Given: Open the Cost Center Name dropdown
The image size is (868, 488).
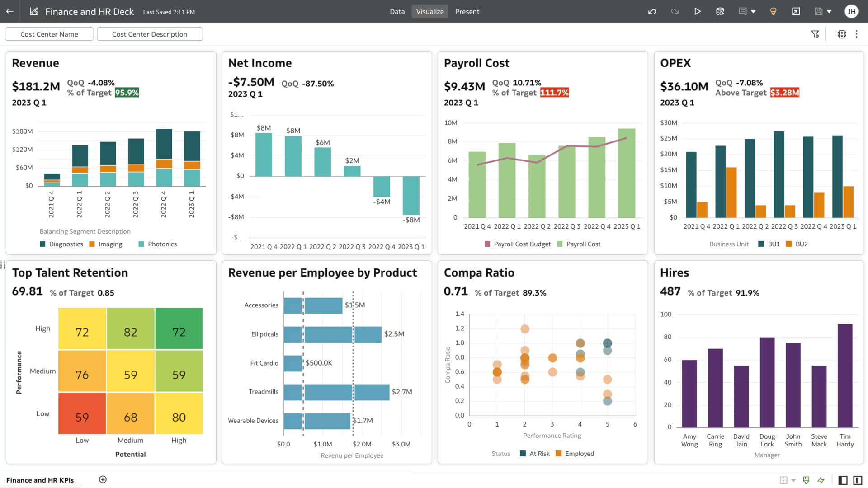Looking at the screenshot, I should pyautogui.click(x=49, y=34).
